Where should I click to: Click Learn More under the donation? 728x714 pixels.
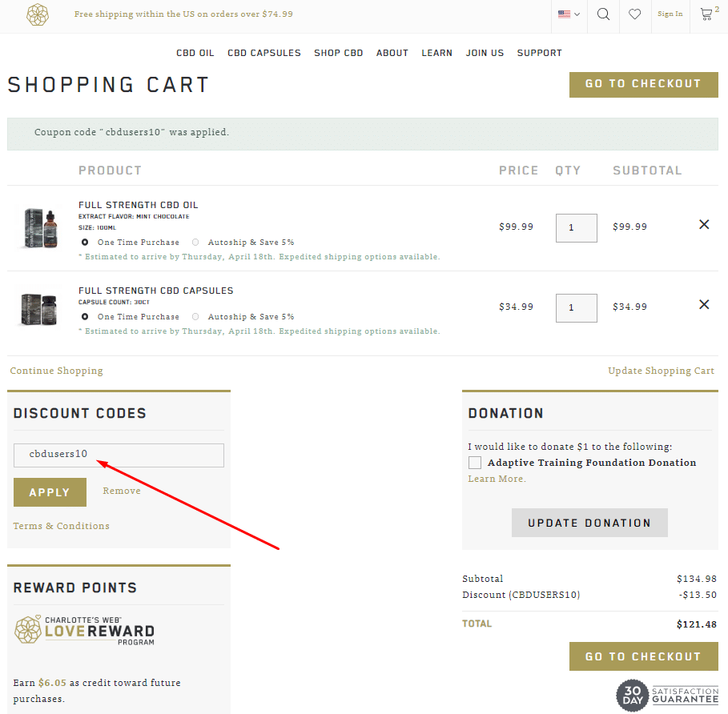tap(497, 479)
